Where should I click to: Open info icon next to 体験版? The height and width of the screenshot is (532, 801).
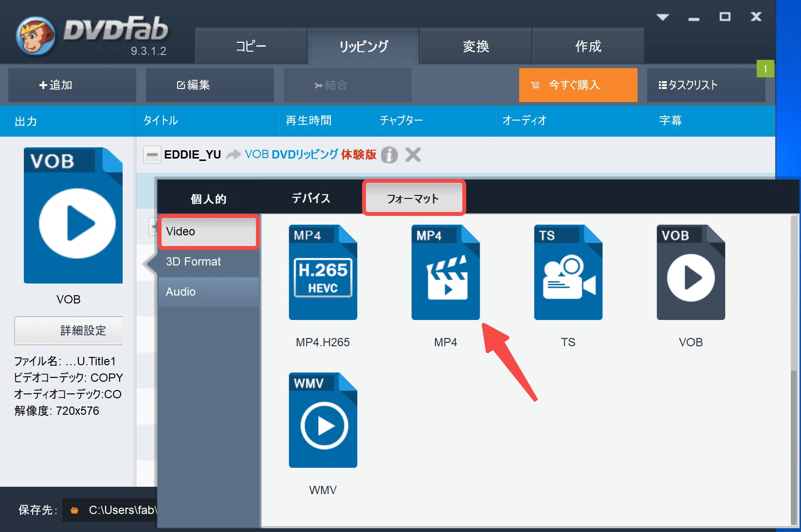point(389,155)
